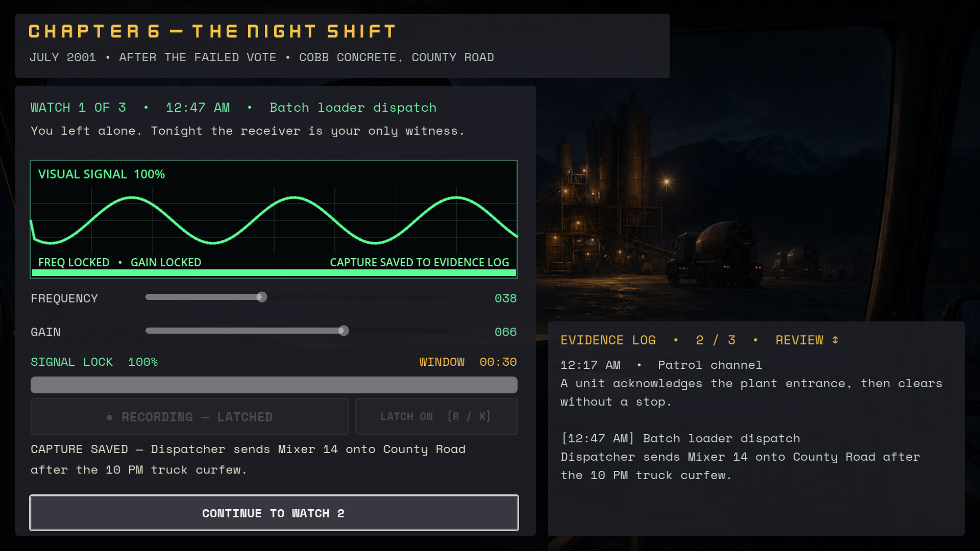Screen dimensions: 980x551
Task: Click the Chapter 6 Night Shift title
Action: click(x=212, y=32)
